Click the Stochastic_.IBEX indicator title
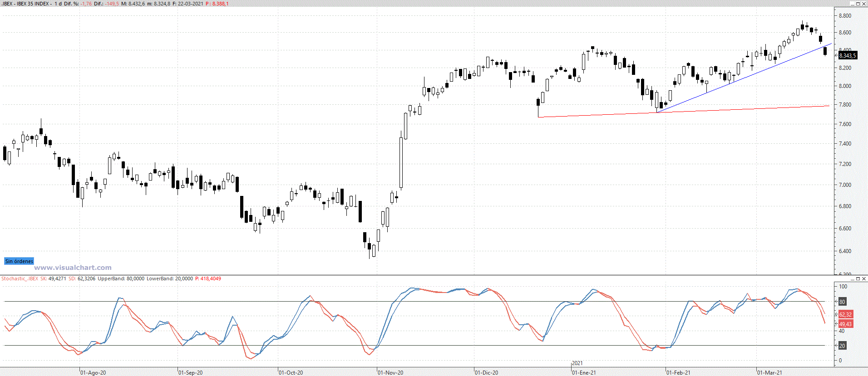This screenshot has height=376, width=868. point(20,278)
